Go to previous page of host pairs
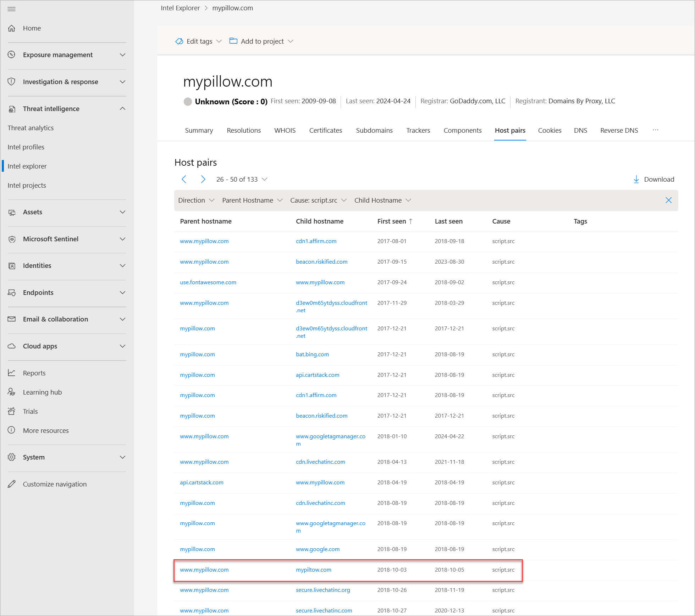 (184, 180)
